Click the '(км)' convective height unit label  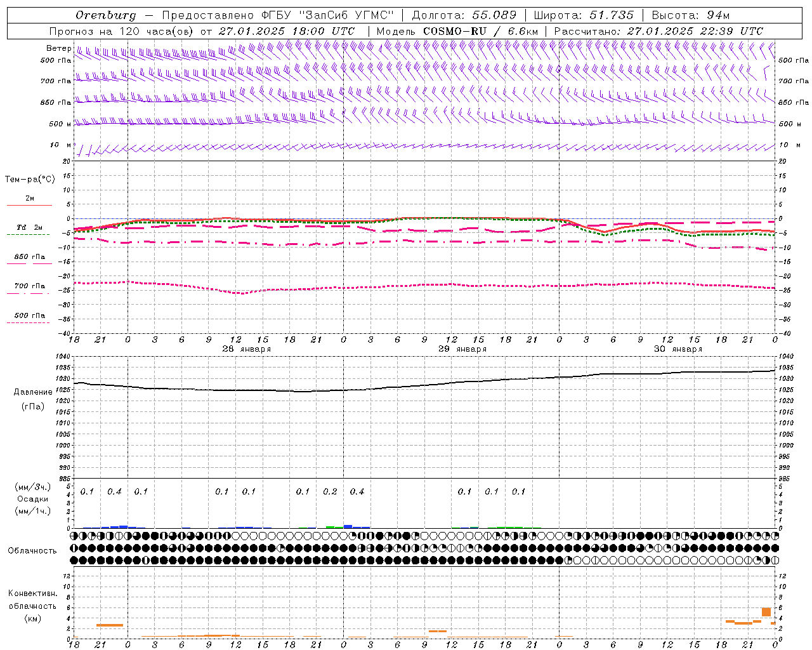(x=33, y=618)
